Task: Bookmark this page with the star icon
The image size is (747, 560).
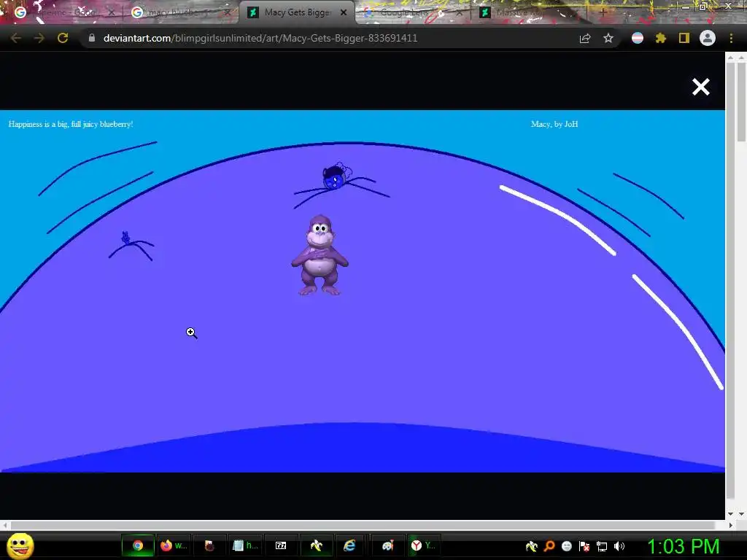Action: pyautogui.click(x=608, y=38)
